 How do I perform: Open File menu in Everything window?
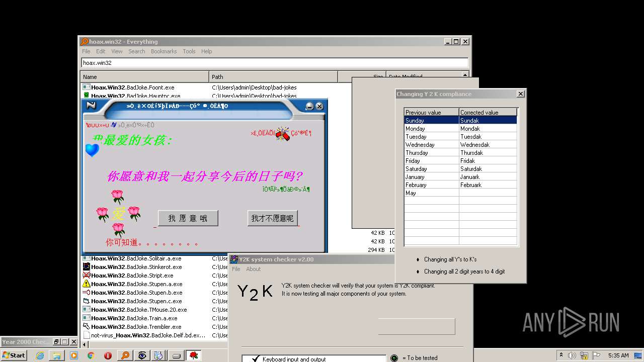coord(86,51)
